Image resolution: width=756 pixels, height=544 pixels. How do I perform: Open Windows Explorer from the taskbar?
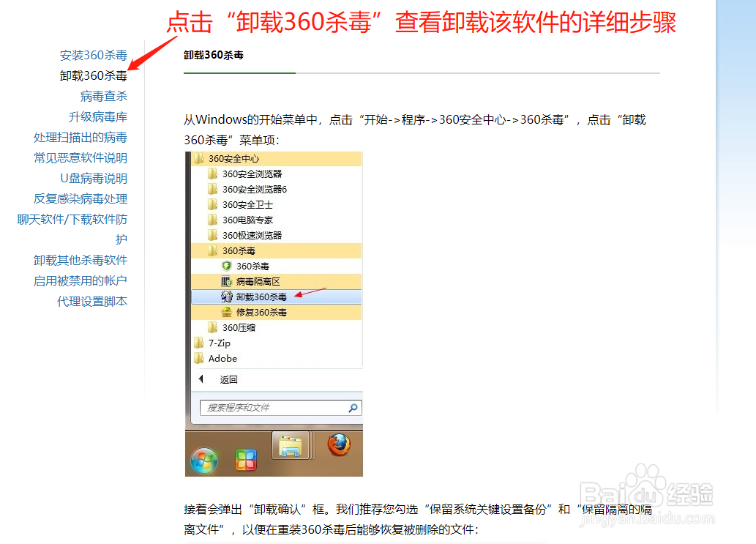[291, 445]
